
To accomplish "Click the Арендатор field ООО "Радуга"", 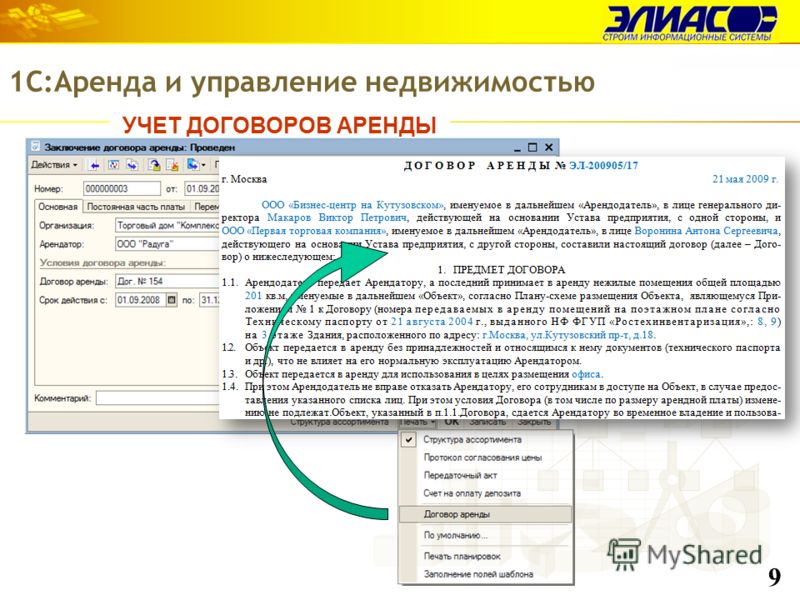I will pos(167,244).
